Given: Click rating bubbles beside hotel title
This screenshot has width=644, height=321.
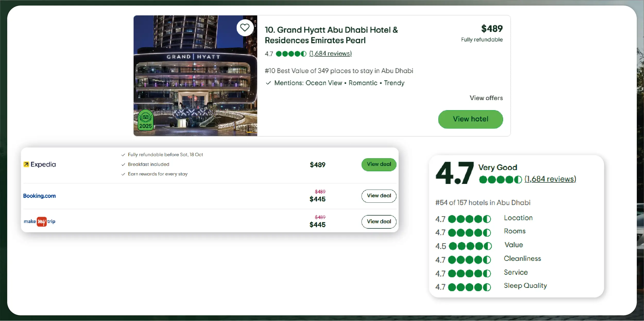Looking at the screenshot, I should (291, 54).
